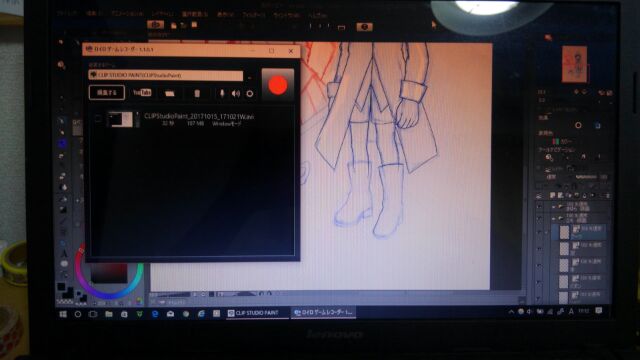The image size is (640, 360).
Task: Select the Zoom magnifier tool in tool palette
Action: pyautogui.click(x=61, y=65)
